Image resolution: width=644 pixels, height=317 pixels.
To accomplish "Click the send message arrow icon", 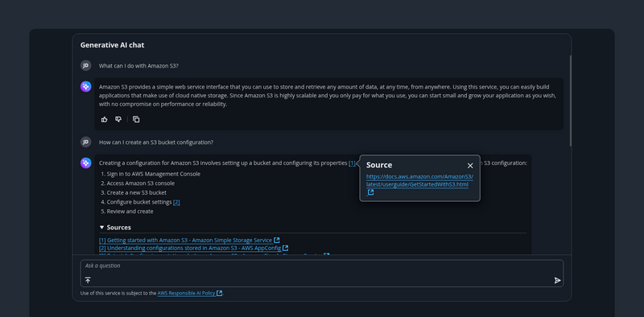I will click(557, 281).
